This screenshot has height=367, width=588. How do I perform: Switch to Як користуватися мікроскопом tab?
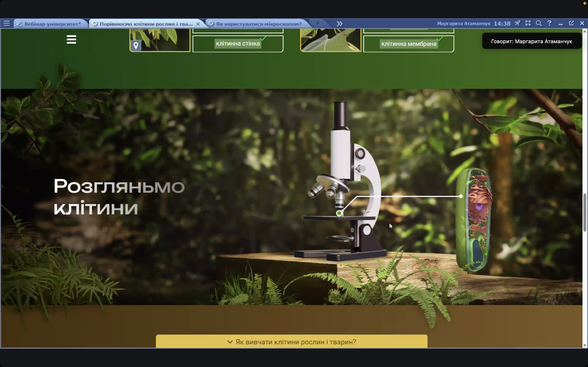click(x=258, y=24)
